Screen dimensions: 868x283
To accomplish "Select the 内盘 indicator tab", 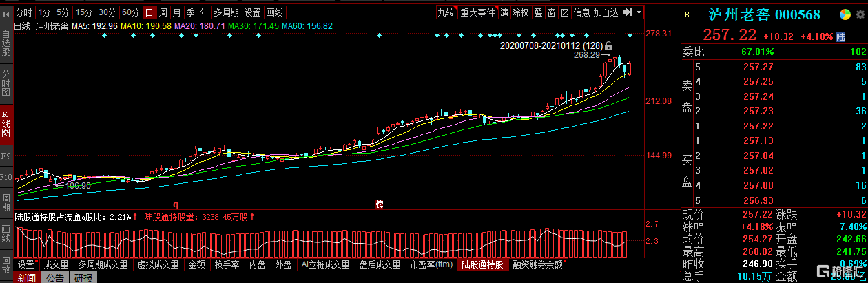I will [x=258, y=264].
